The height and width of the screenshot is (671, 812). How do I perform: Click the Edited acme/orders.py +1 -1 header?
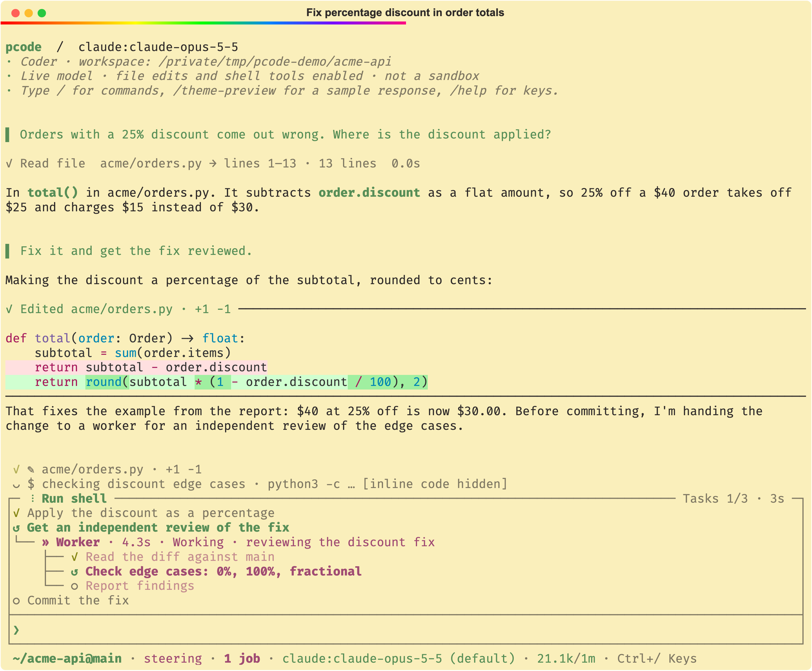click(x=118, y=309)
